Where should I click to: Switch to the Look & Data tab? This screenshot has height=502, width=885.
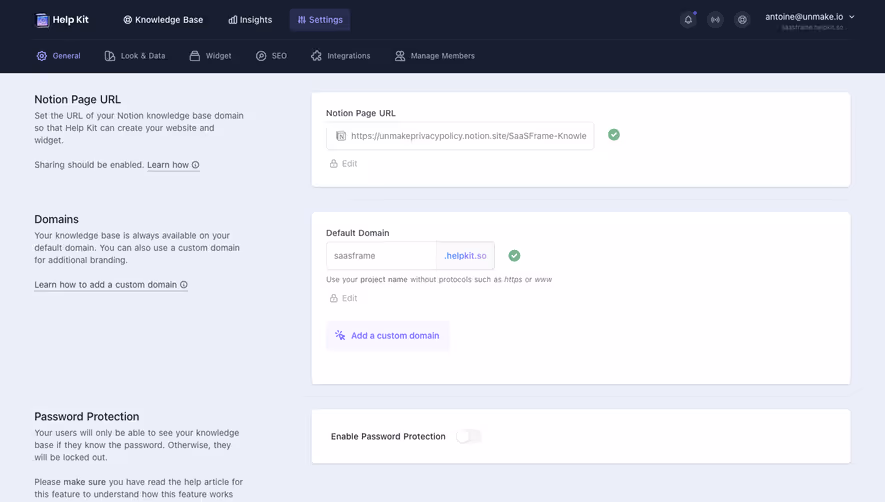(135, 56)
